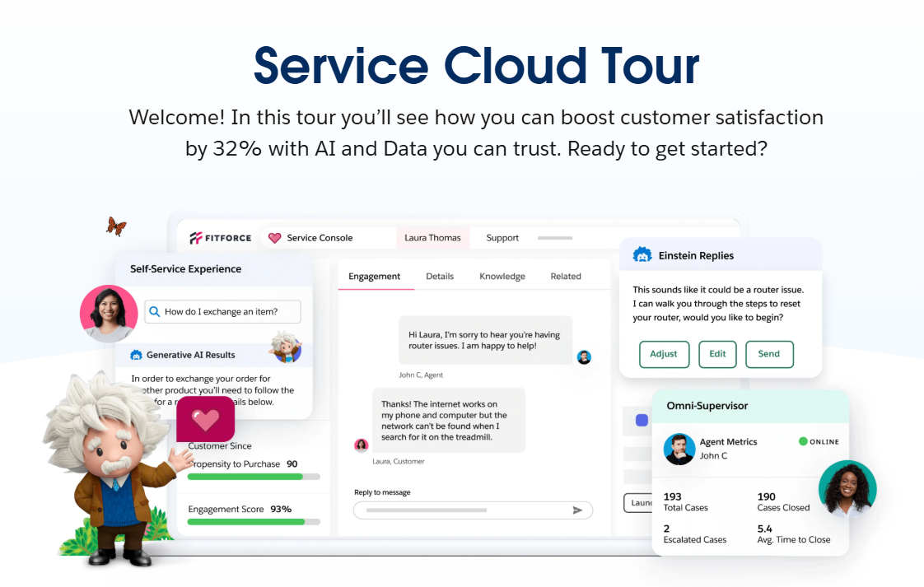Switch to the Details tab
The height and width of the screenshot is (587, 924).
440,277
